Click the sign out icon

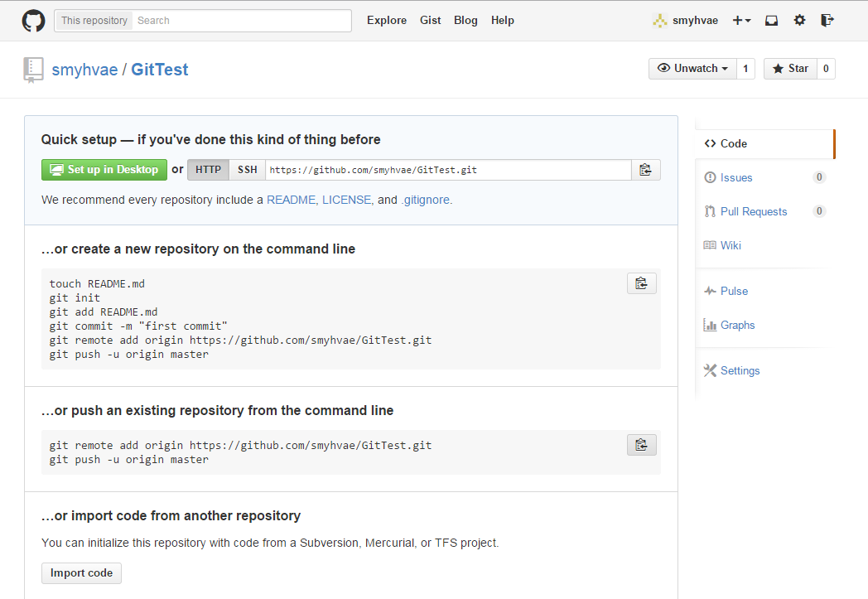click(x=827, y=21)
